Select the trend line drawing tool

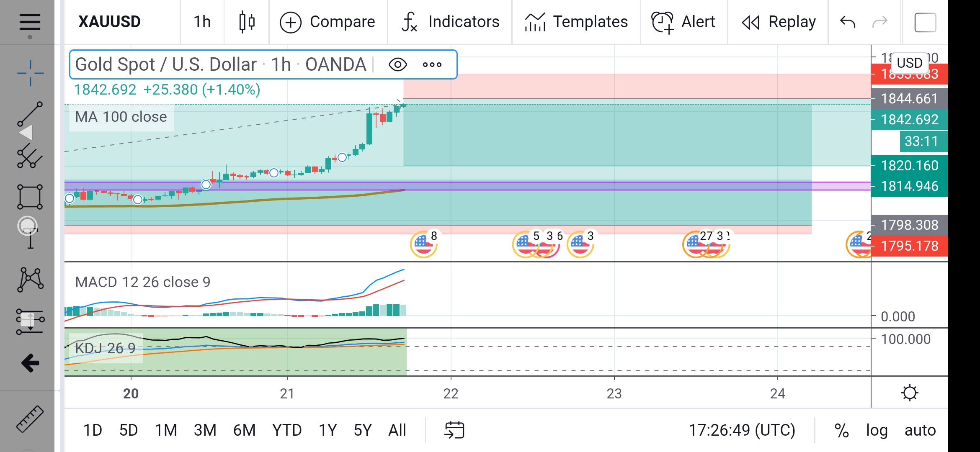[x=30, y=114]
